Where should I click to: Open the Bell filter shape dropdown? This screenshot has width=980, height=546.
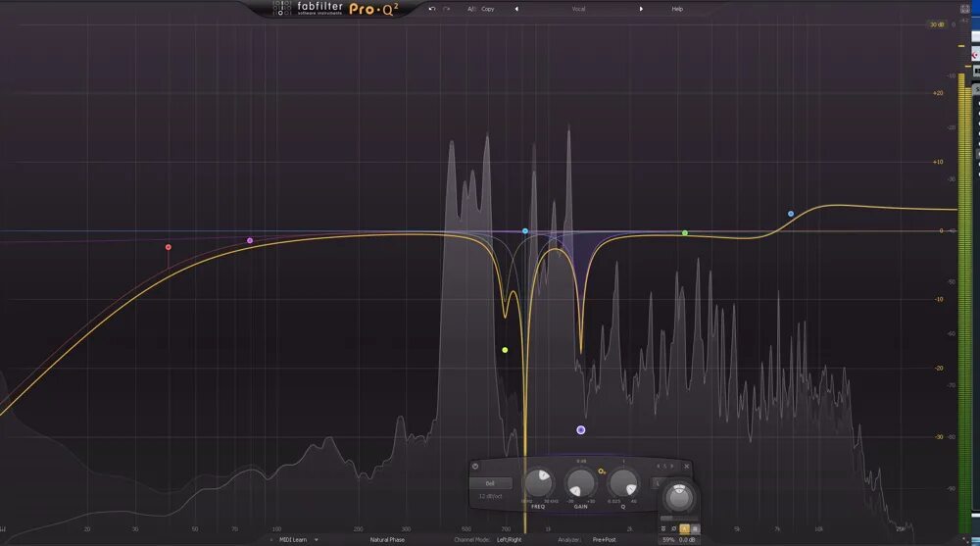491,483
